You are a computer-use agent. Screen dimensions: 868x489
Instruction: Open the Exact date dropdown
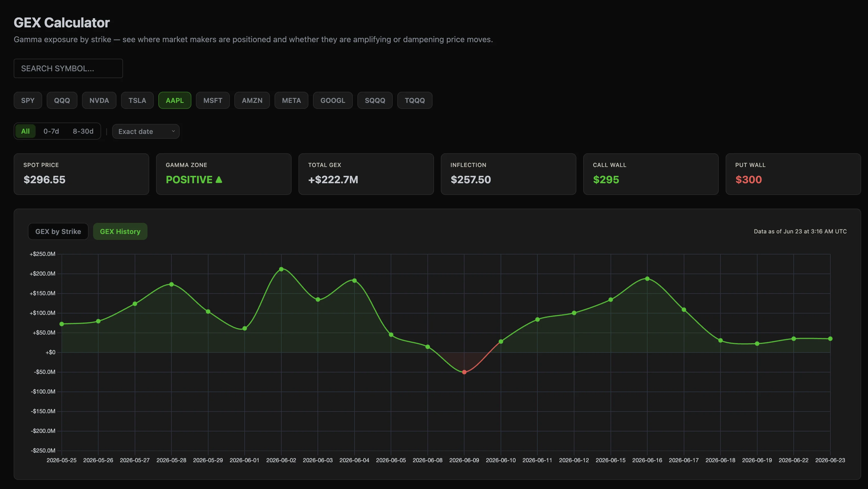[x=146, y=132]
